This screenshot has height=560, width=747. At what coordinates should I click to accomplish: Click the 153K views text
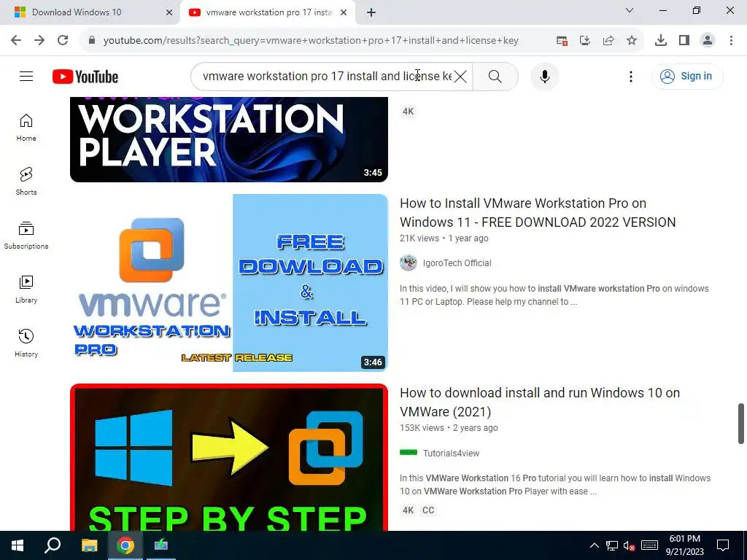click(422, 427)
